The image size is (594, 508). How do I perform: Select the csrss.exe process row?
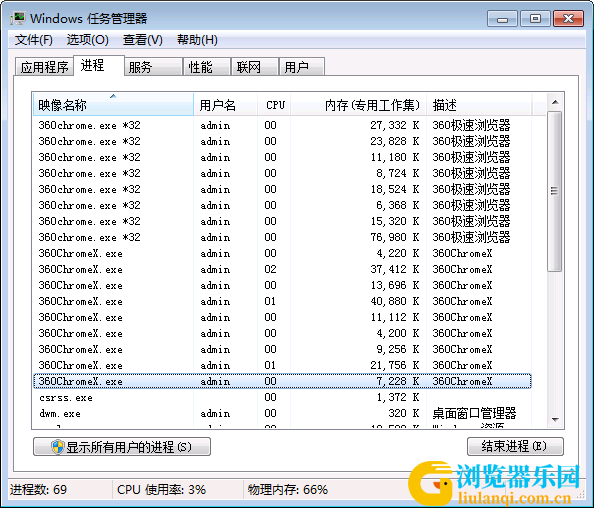[282, 397]
